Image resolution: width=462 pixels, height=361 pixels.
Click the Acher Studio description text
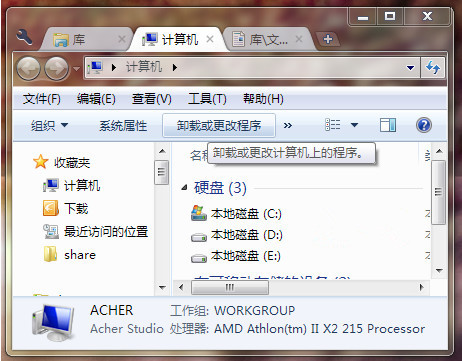tap(127, 329)
